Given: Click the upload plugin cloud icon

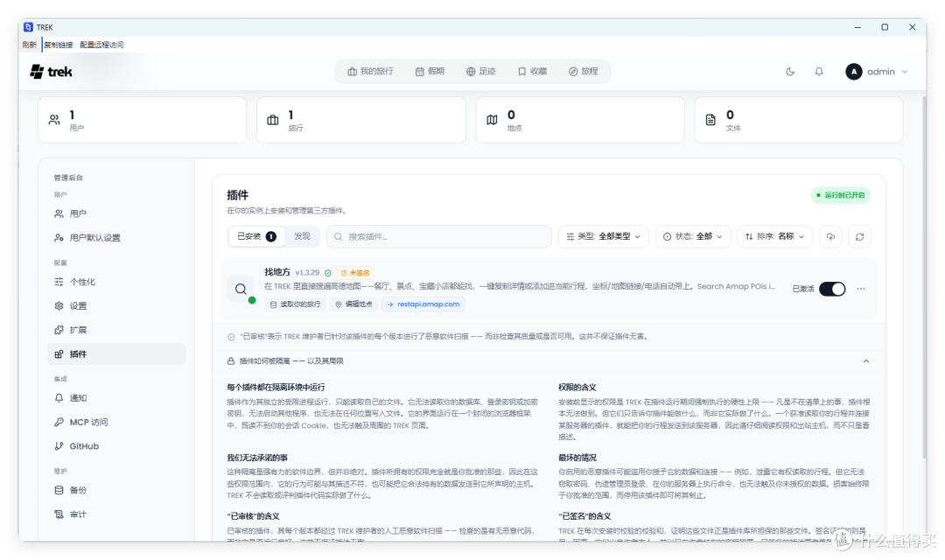Looking at the screenshot, I should click(x=830, y=236).
